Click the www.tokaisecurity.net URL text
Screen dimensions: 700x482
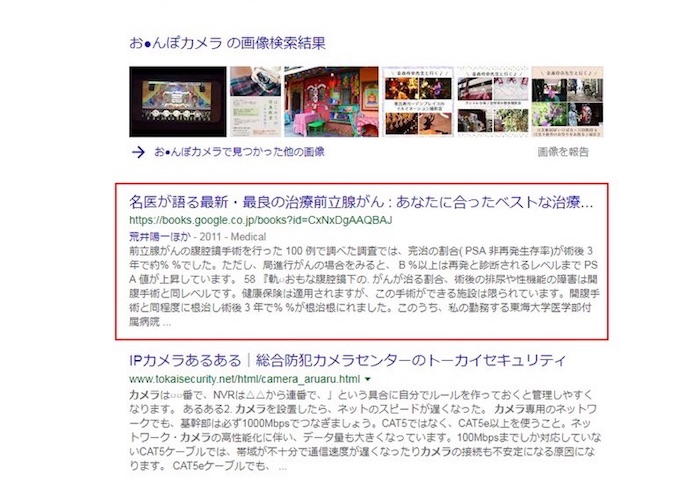tap(243, 381)
